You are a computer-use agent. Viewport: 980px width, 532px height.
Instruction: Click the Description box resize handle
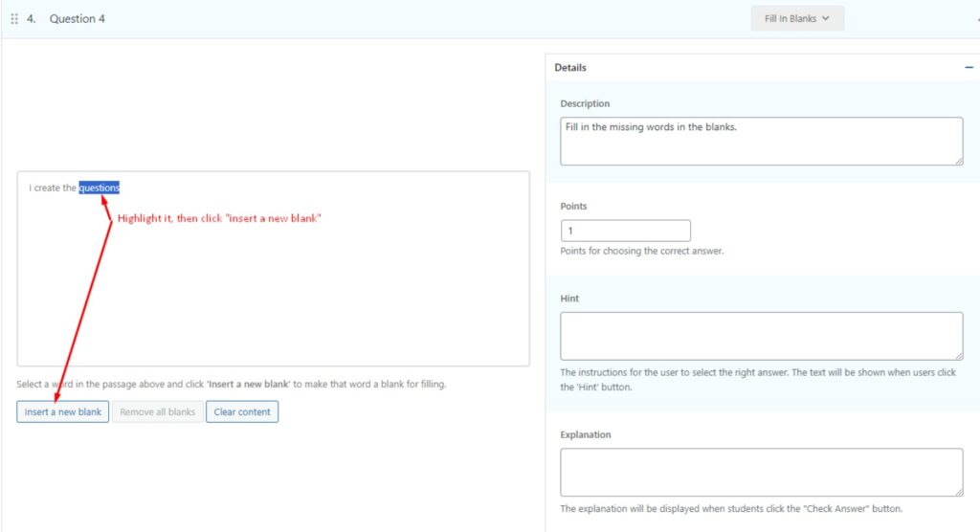click(x=958, y=160)
